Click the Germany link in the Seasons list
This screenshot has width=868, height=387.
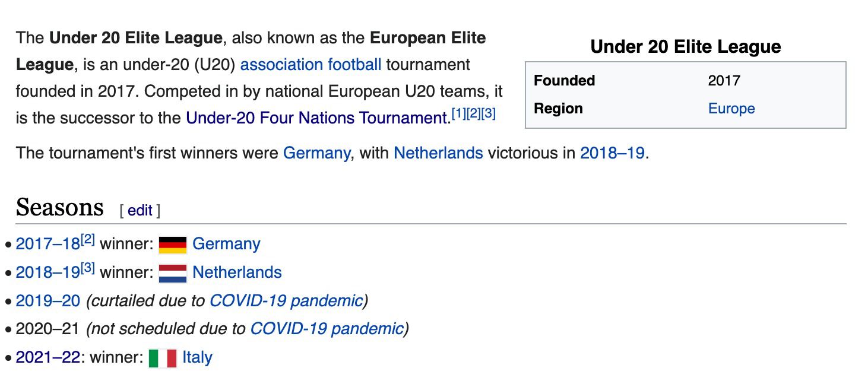point(226,245)
